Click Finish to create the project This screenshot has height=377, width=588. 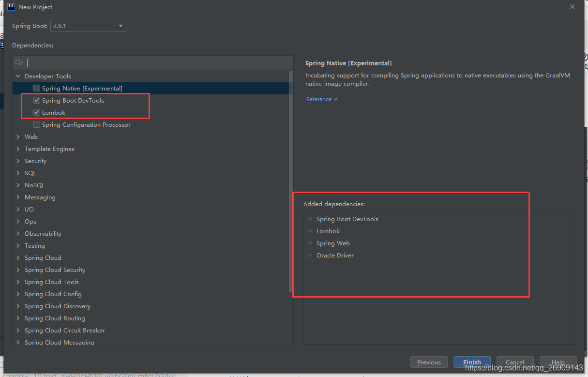coord(472,362)
